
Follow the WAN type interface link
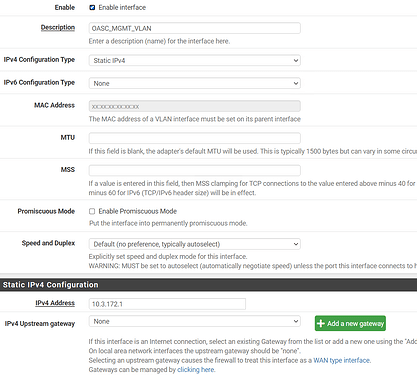(x=342, y=360)
